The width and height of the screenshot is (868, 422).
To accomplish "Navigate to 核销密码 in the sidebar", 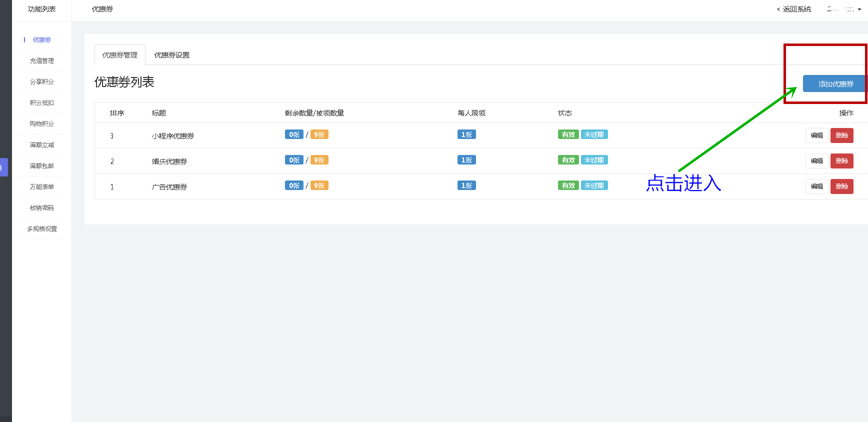I will (42, 208).
